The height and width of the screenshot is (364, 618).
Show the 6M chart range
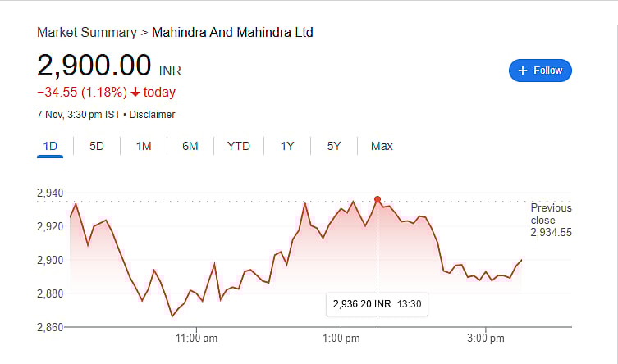[190, 146]
